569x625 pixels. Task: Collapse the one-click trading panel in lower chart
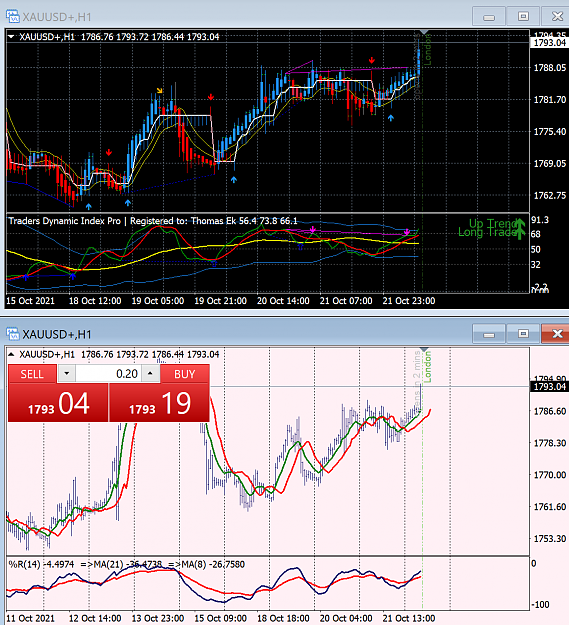tap(11, 354)
